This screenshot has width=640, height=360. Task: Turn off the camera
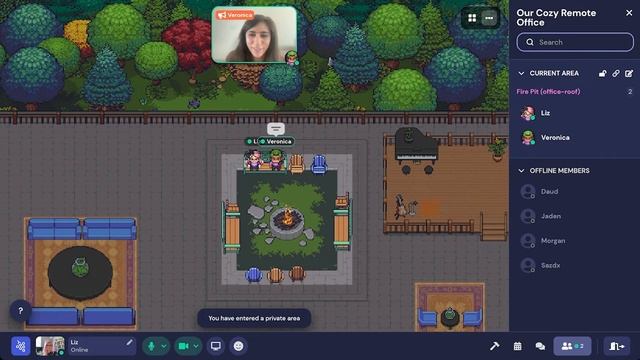(183, 346)
